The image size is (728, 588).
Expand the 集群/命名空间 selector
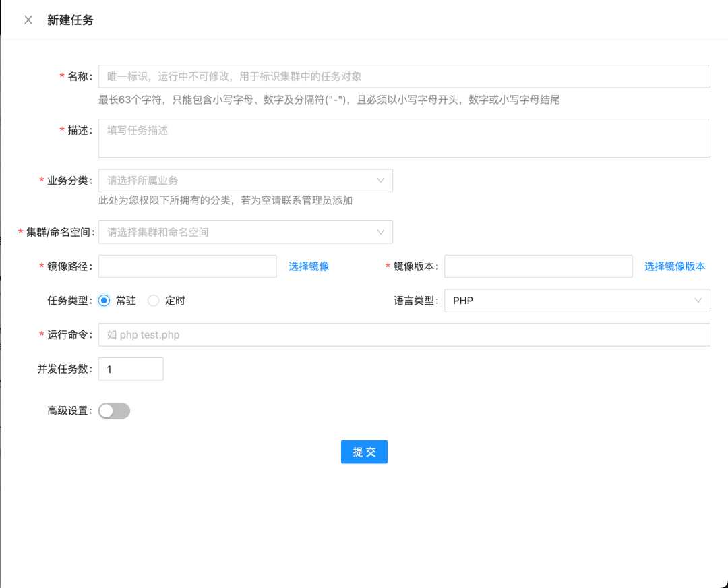[x=245, y=232]
